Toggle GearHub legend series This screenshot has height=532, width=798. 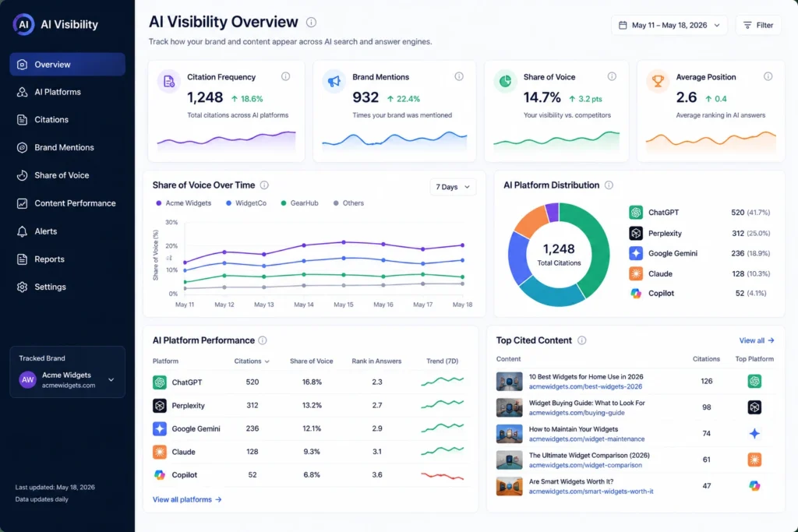(300, 203)
